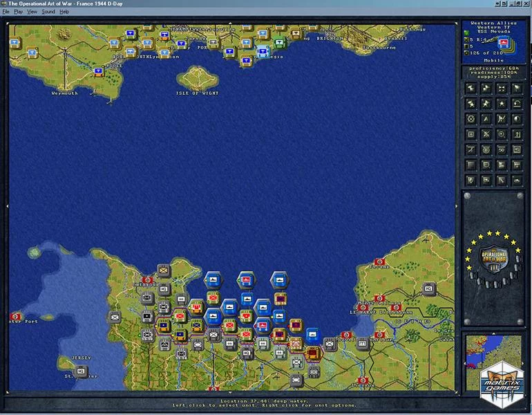Image resolution: width=532 pixels, height=415 pixels.
Task: Click the '126 of 210' movement value
Action: 486,53
